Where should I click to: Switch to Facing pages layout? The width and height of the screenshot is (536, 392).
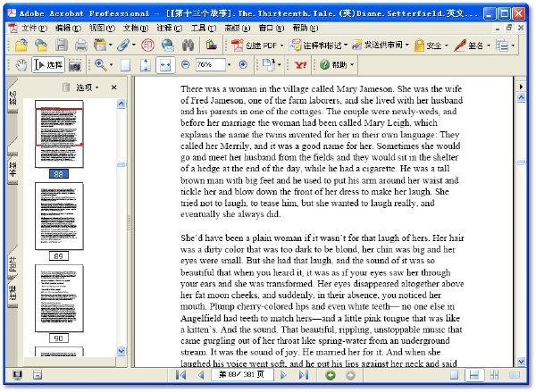(515, 375)
